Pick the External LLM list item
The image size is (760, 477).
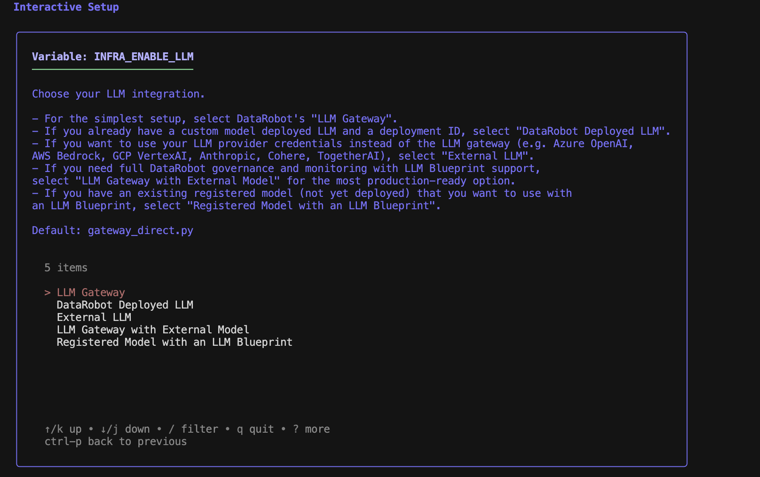pos(94,317)
